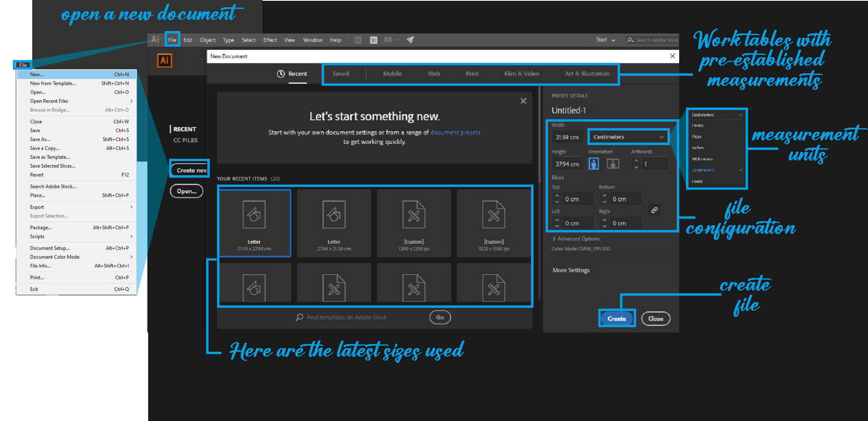868x421 pixels.
Task: Expand Open Recent Files submenu
Action: click(x=76, y=101)
